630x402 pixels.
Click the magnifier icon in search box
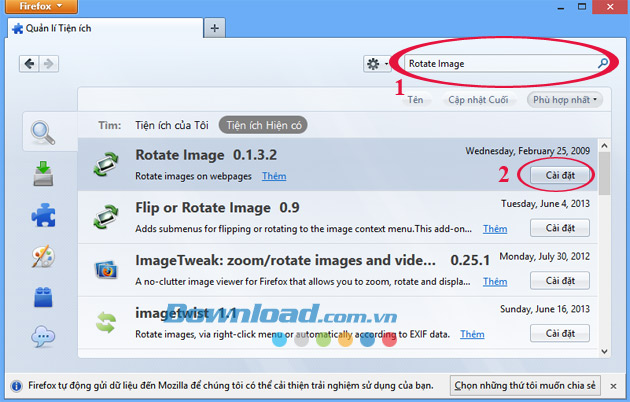tap(603, 63)
